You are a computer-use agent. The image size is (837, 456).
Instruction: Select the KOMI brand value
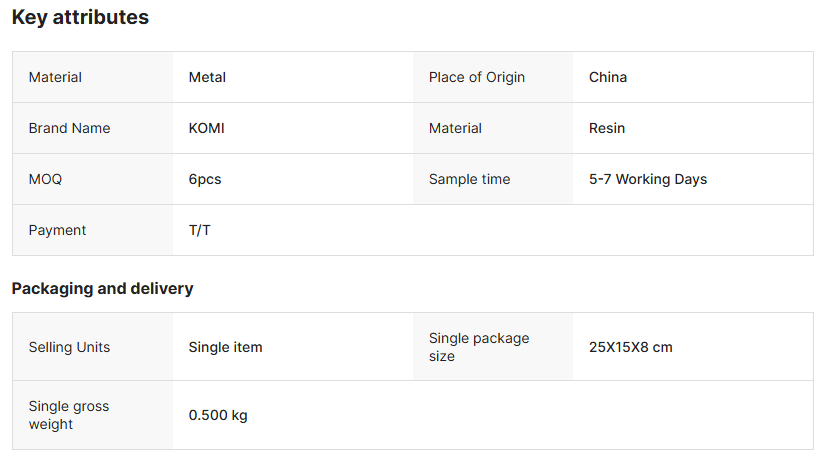click(x=207, y=128)
